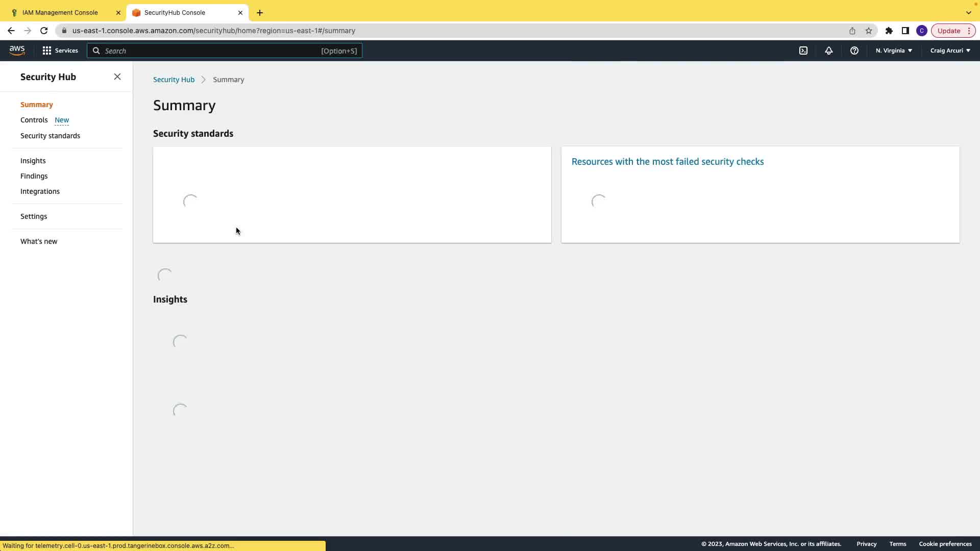Open Integrations in side navigation
Screen dimensions: 980x551
pyautogui.click(x=40, y=191)
